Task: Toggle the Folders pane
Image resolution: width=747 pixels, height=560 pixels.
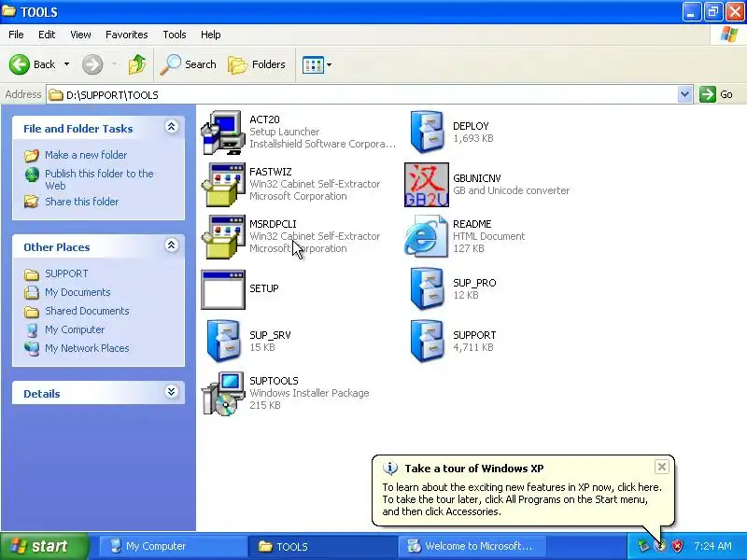Action: pyautogui.click(x=257, y=64)
